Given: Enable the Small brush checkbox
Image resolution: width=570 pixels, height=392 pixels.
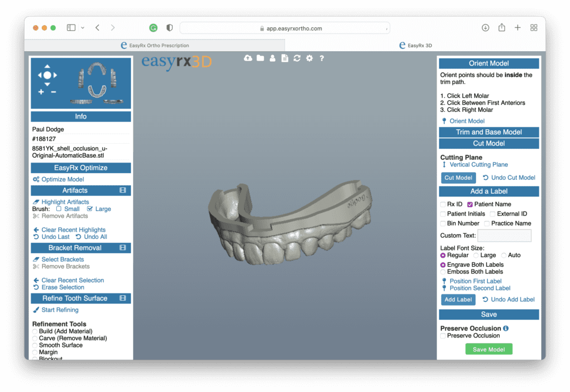Looking at the screenshot, I should 59,209.
